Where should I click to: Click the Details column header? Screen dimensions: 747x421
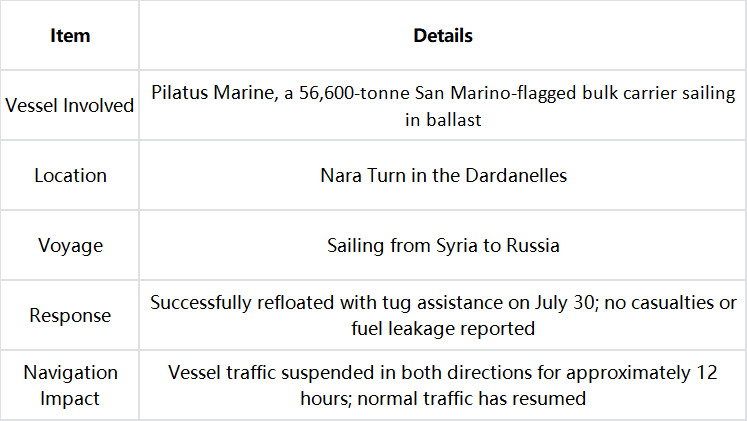tap(443, 36)
